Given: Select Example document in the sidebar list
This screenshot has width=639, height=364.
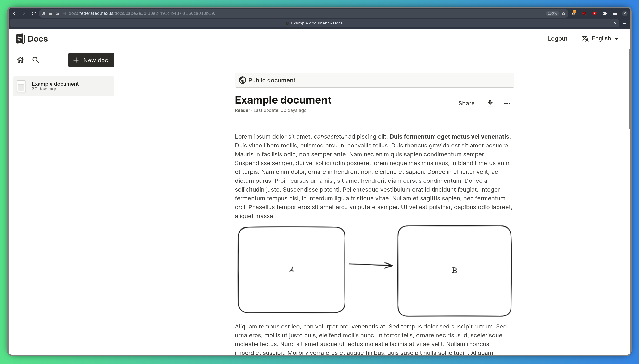Looking at the screenshot, I should [63, 86].
